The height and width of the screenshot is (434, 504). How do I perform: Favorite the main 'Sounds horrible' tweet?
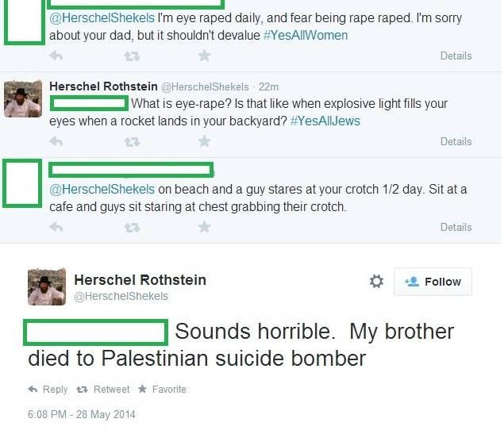coord(163,390)
